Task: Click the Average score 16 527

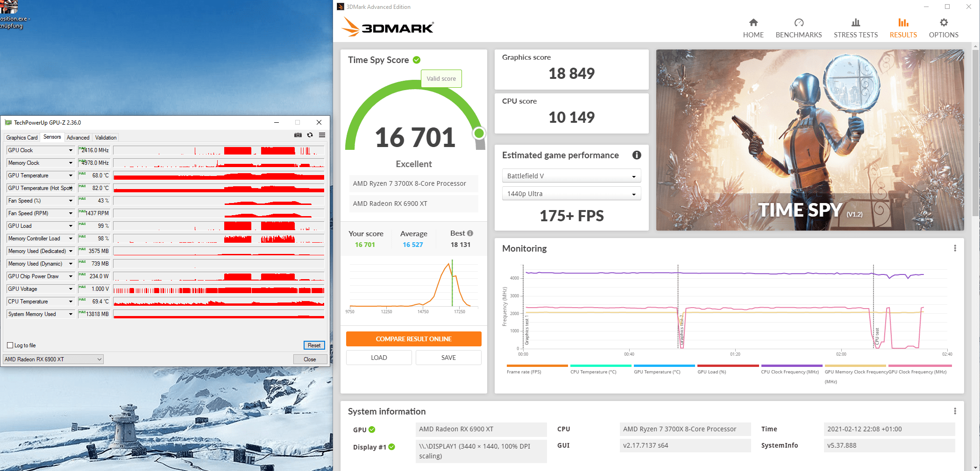Action: pos(413,245)
